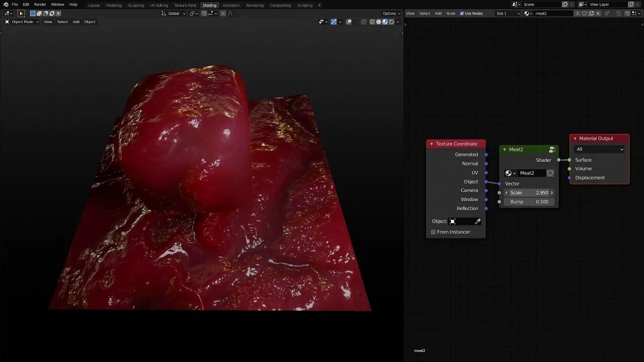Image resolution: width=644 pixels, height=362 pixels.
Task: Uncheck the Use Nodes checkbox
Action: point(462,14)
